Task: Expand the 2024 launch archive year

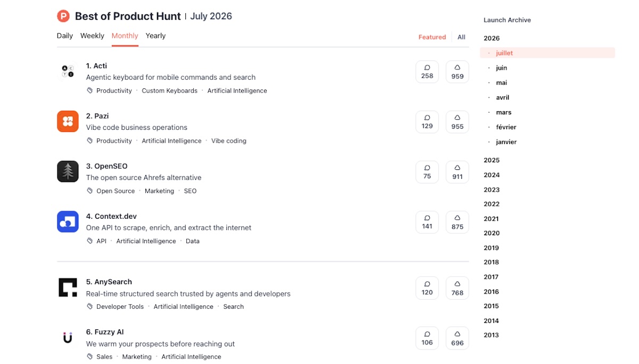Action: point(491,175)
